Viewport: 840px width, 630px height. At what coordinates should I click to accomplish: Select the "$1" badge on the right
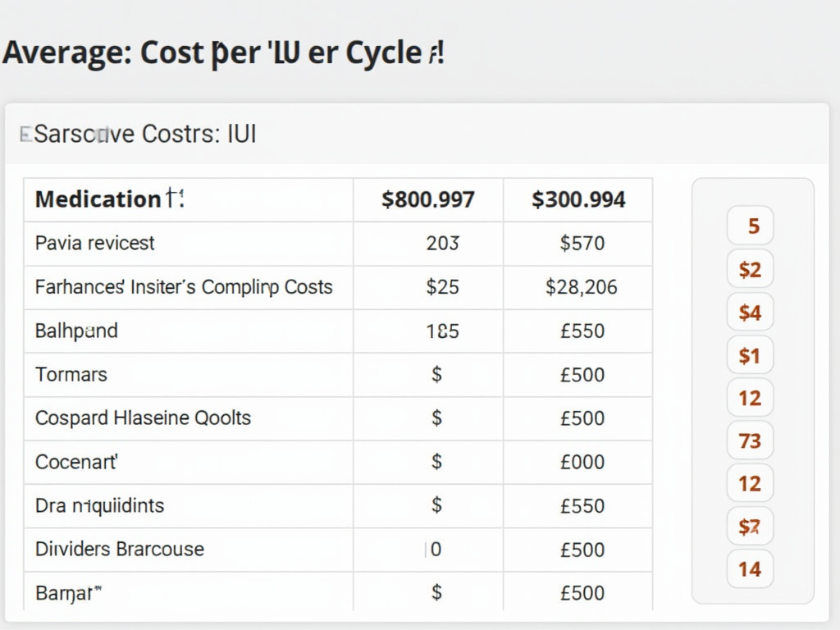pos(751,355)
